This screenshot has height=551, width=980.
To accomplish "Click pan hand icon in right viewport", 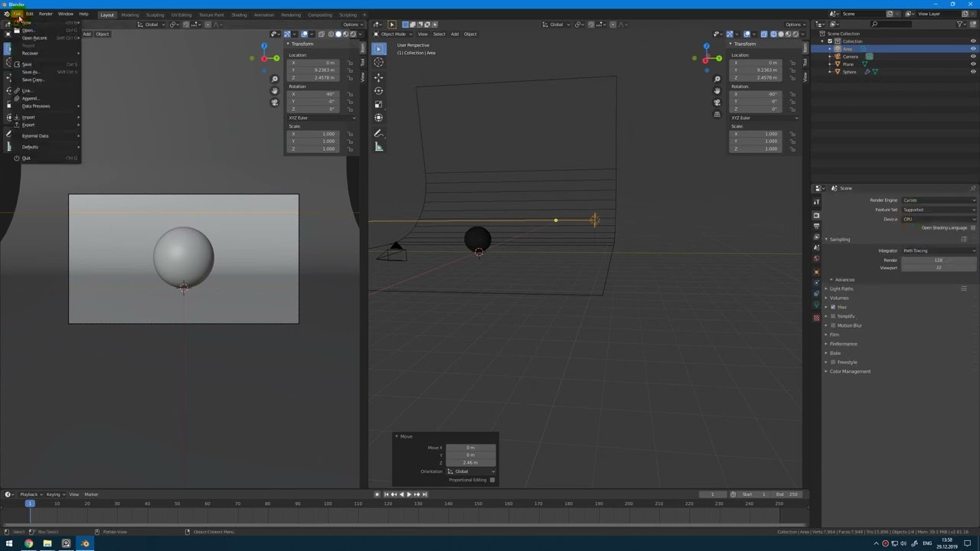I will [717, 90].
